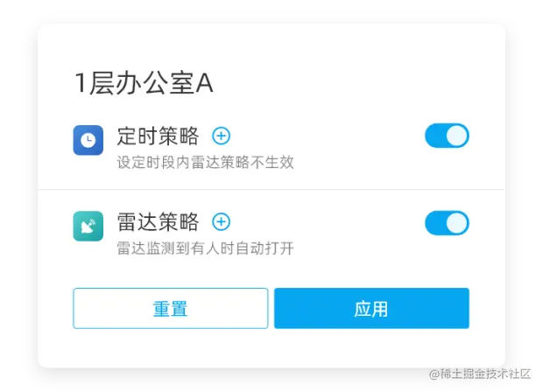Disable the timer strategy toggle

coord(447,136)
